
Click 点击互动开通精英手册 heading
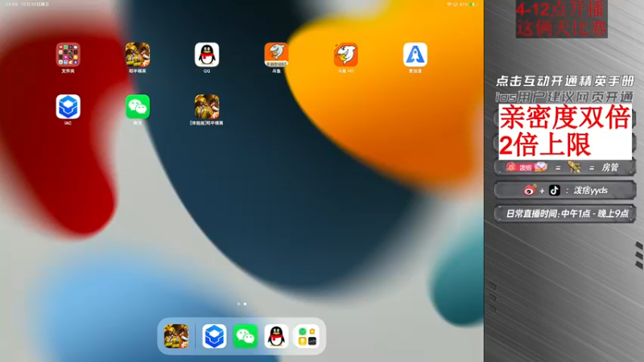565,81
